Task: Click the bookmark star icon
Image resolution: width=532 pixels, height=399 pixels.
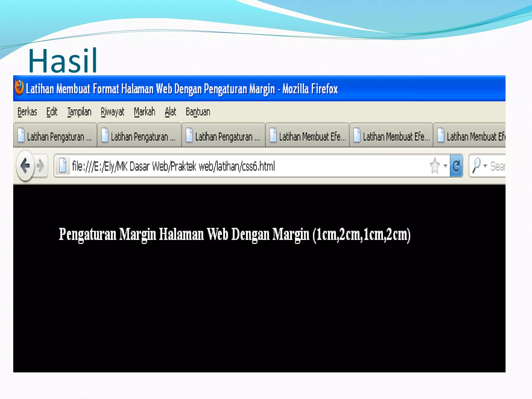Action: click(x=435, y=166)
